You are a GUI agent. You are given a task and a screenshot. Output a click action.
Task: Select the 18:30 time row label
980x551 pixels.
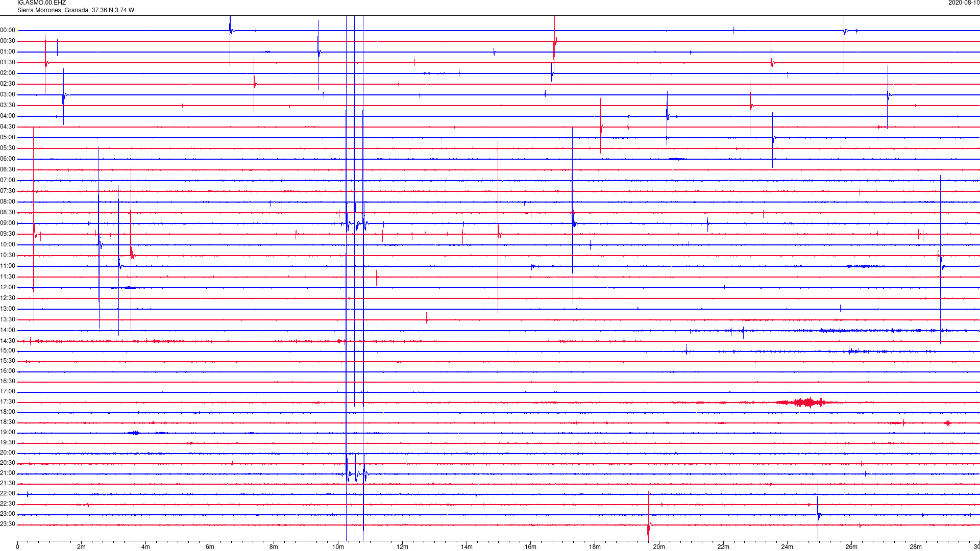coord(8,422)
